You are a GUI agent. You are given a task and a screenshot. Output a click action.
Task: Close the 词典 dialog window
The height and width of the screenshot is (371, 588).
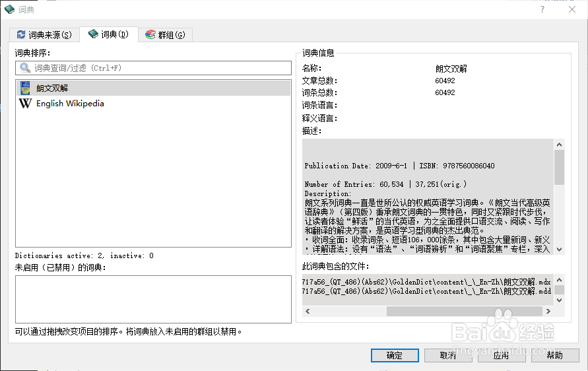572,9
